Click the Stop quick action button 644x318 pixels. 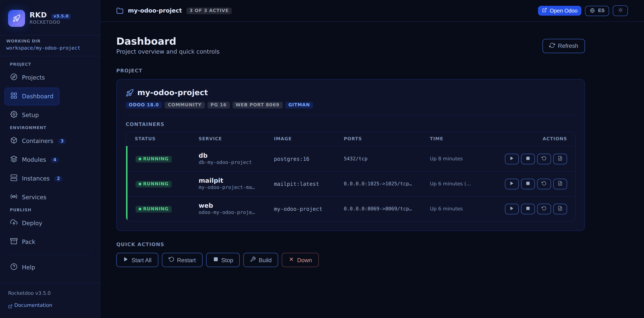[x=223, y=260]
